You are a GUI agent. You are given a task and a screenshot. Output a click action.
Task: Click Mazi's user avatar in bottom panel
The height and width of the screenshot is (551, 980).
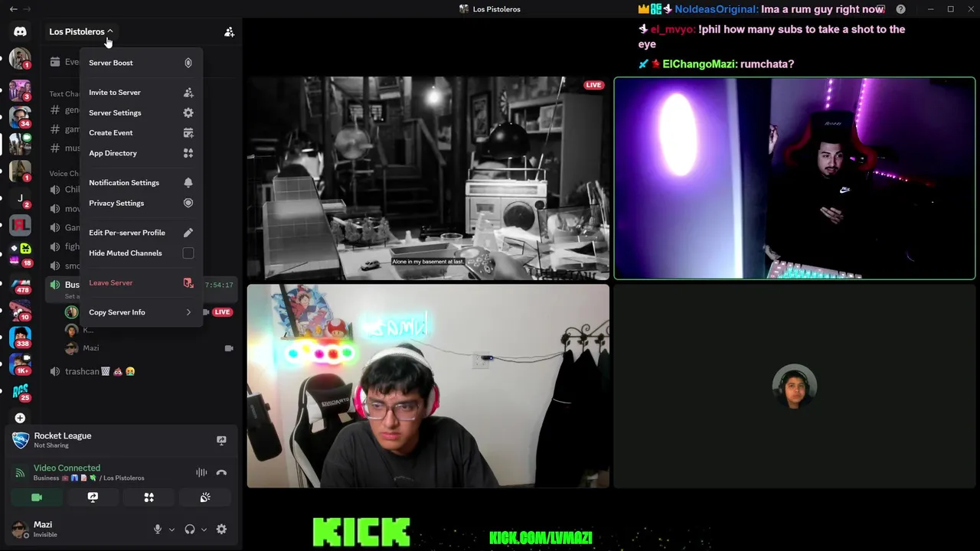click(20, 529)
